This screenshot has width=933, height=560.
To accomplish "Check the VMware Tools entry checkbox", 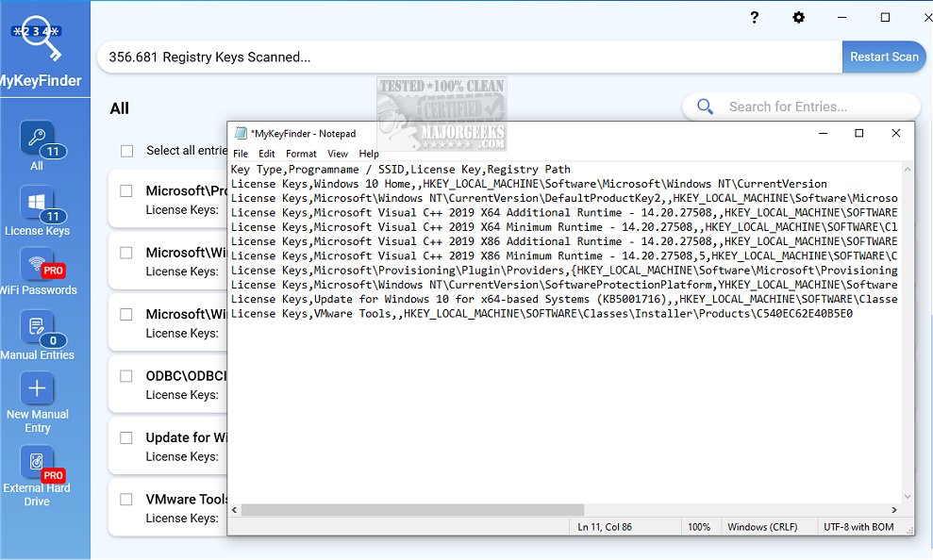I will click(126, 500).
